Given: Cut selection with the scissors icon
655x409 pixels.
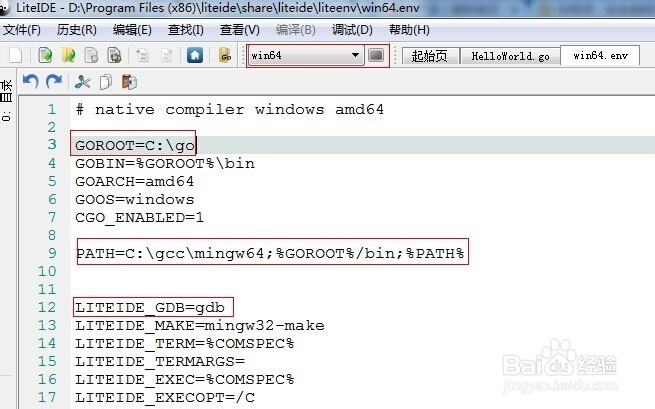Looking at the screenshot, I should click(82, 82).
